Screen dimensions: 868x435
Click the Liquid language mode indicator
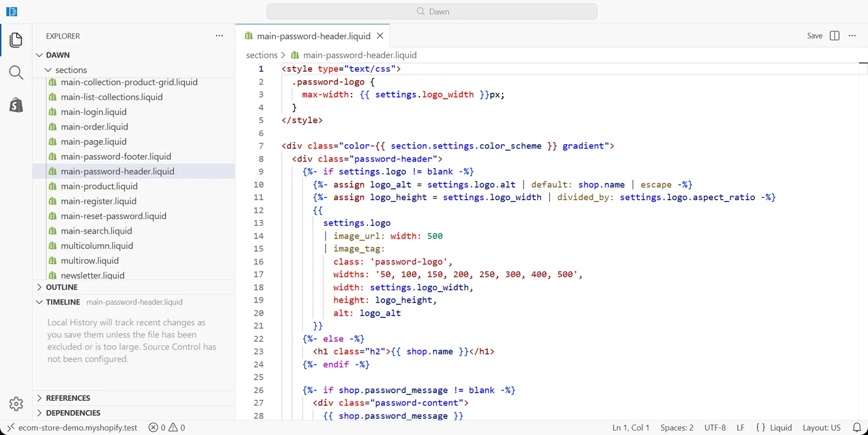tap(774, 427)
